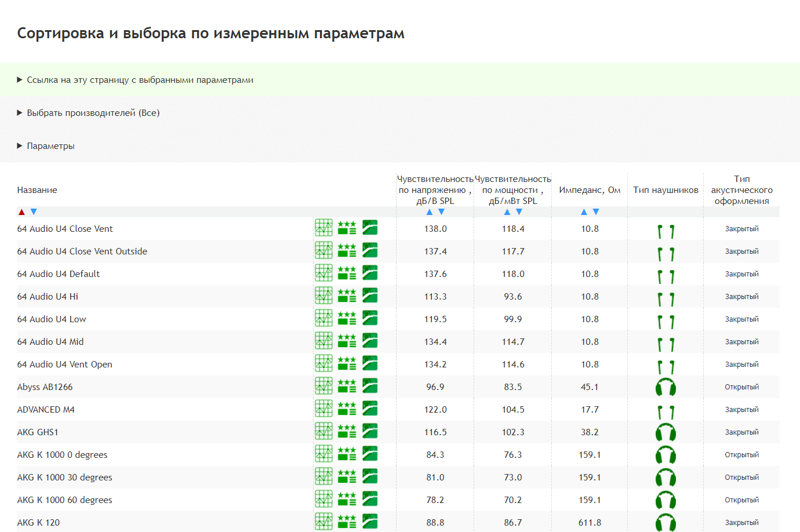800x532 pixels.
Task: Click the in-ear headphone icon for 64 Audio U4 Default
Action: click(x=666, y=275)
